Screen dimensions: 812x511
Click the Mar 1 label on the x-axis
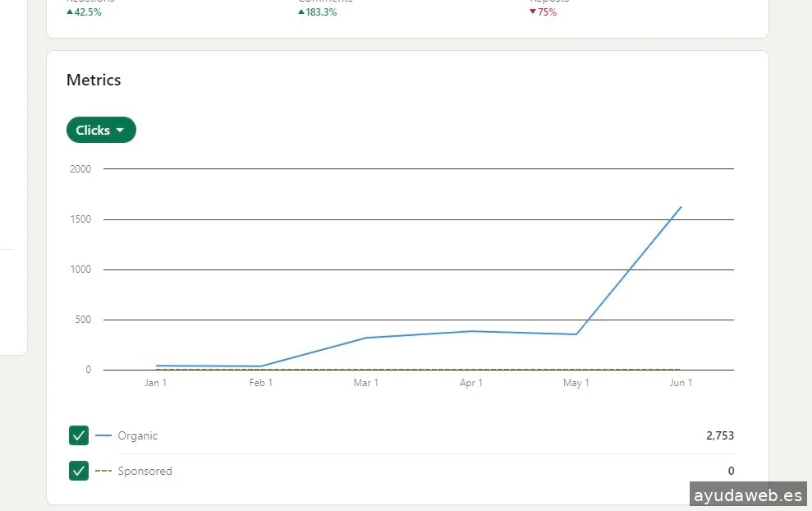tap(365, 383)
